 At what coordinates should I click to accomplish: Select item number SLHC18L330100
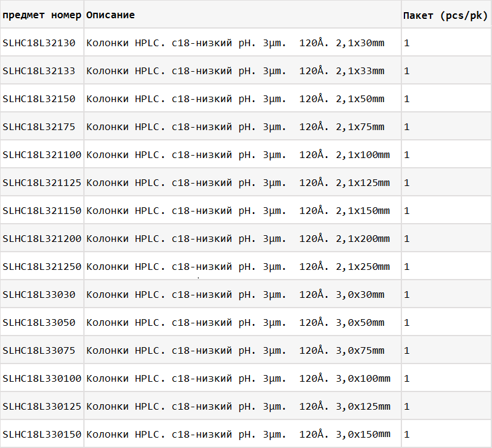42,378
